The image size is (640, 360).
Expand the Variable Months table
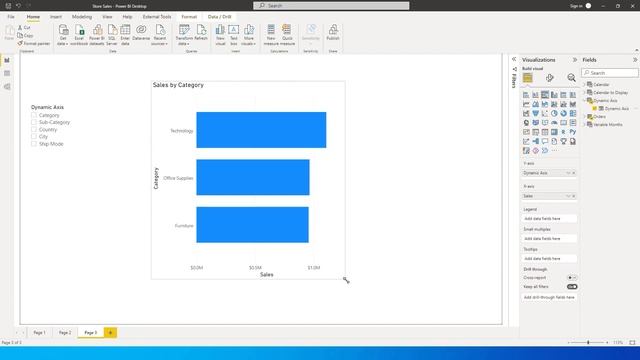click(x=584, y=124)
